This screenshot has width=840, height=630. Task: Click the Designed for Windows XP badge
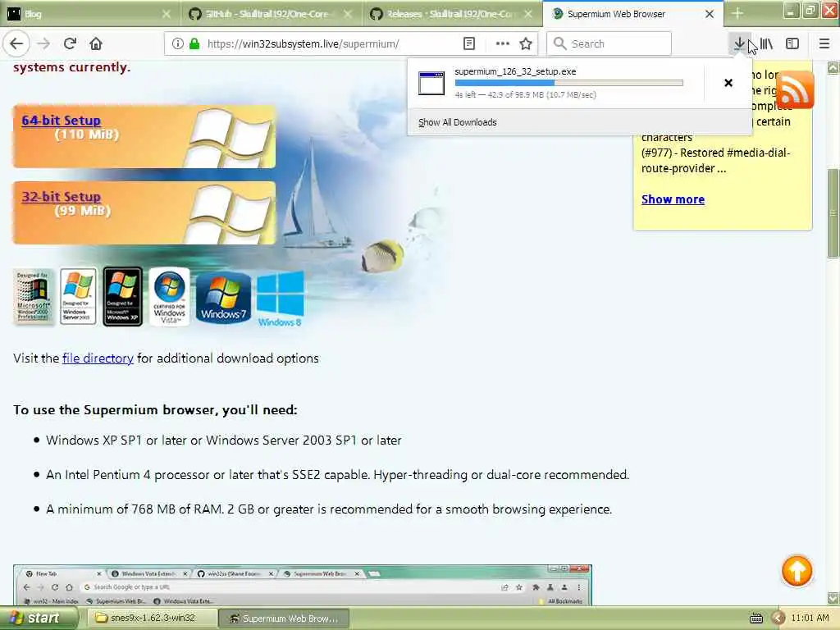(123, 297)
